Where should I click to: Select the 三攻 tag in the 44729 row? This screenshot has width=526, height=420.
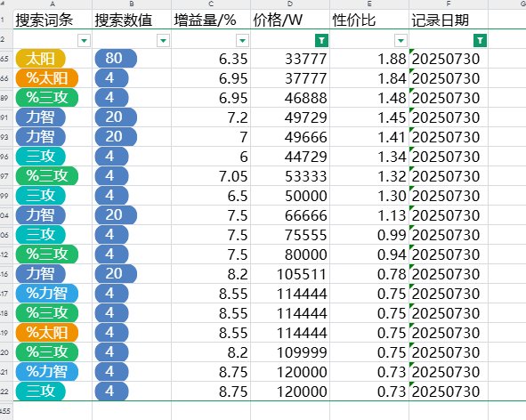tap(40, 157)
